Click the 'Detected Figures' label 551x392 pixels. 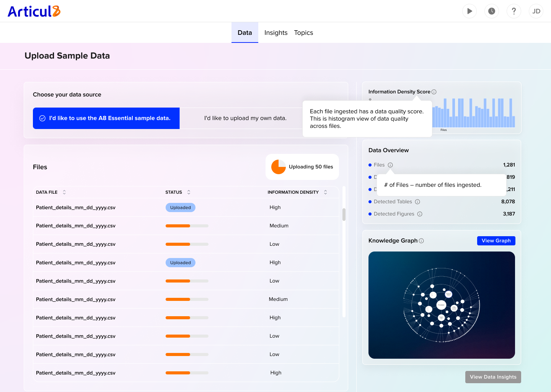394,214
